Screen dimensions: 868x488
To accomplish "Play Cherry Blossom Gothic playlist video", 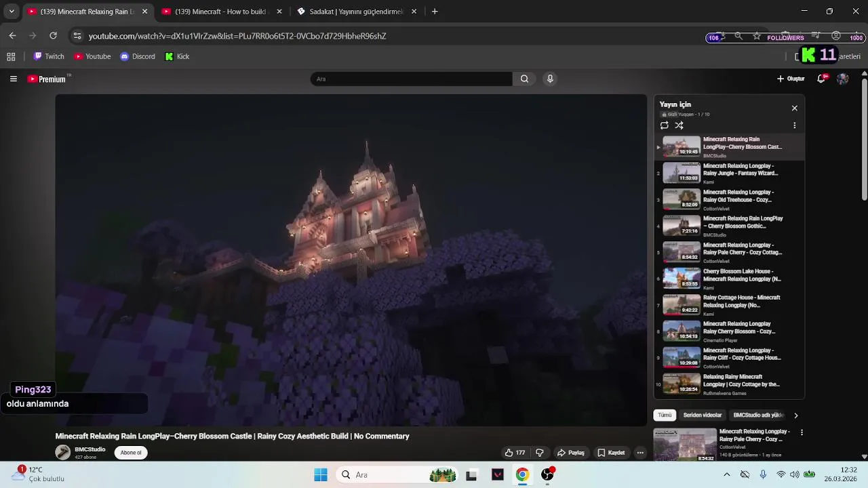I will pyautogui.click(x=729, y=226).
